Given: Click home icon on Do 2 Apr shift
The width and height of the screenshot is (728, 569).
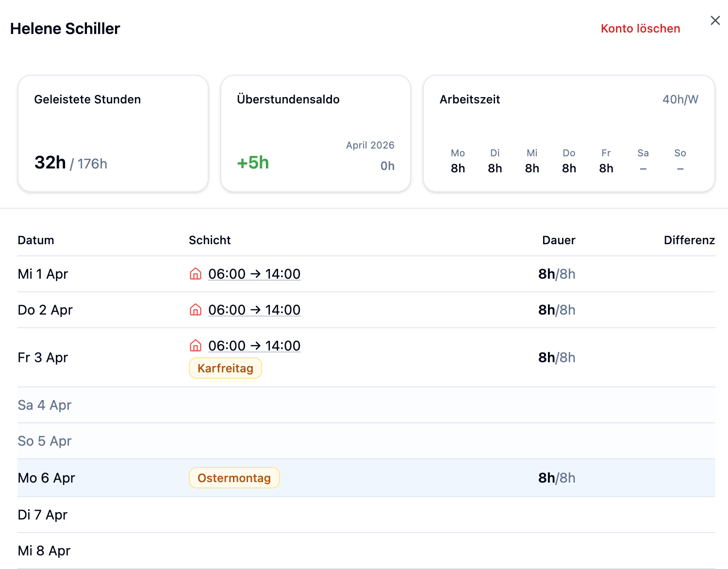Looking at the screenshot, I should 195,310.
